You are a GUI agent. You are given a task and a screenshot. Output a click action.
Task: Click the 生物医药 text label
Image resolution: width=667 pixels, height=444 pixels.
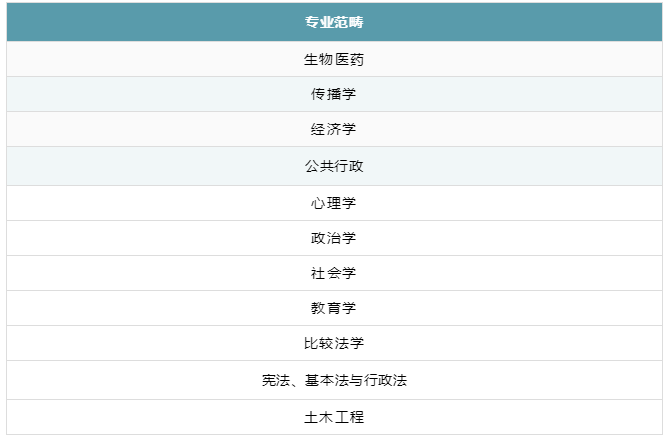tap(333, 59)
